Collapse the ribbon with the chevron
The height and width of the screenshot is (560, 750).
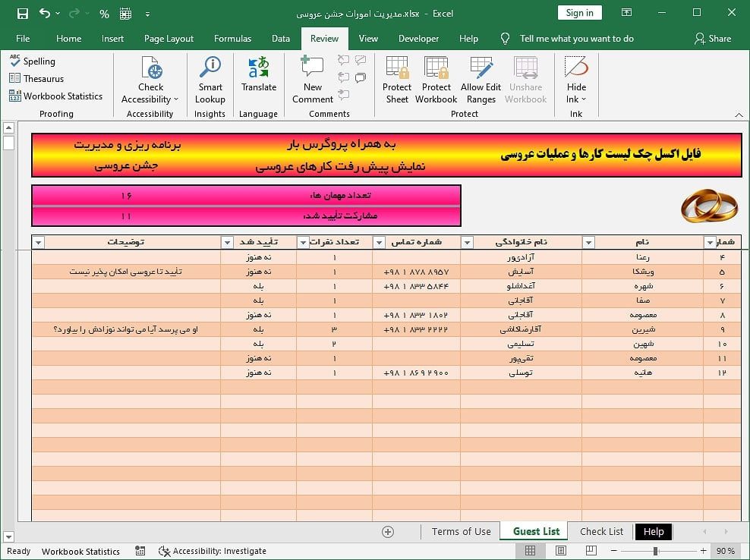(x=739, y=115)
